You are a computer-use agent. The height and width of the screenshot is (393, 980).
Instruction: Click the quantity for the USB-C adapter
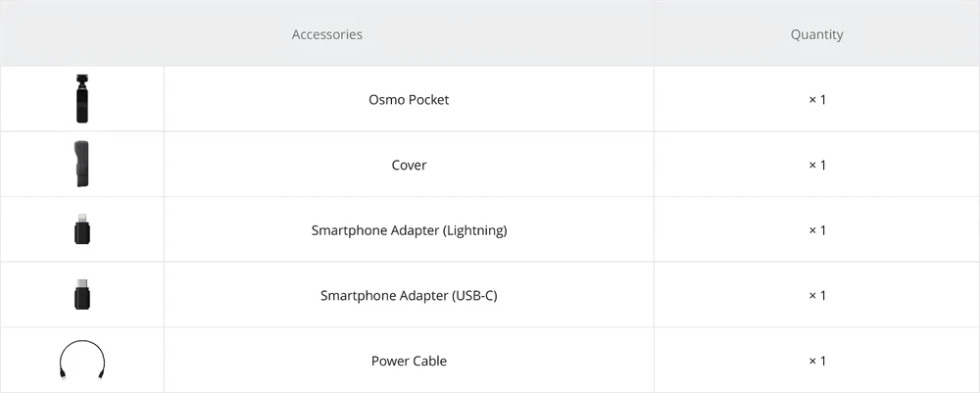pyautogui.click(x=816, y=296)
